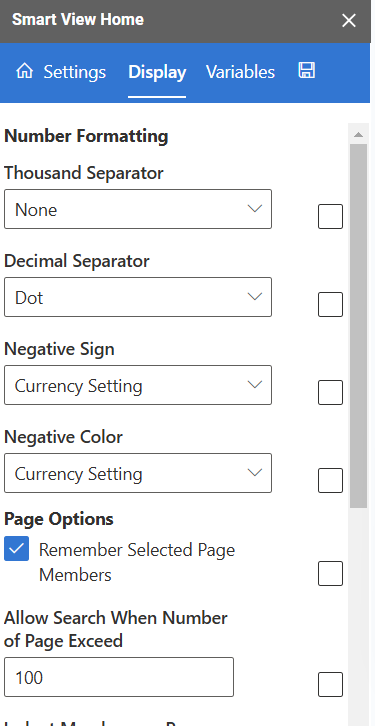Uncheck Remember Selected Page Members
The image size is (375, 726).
(17, 549)
